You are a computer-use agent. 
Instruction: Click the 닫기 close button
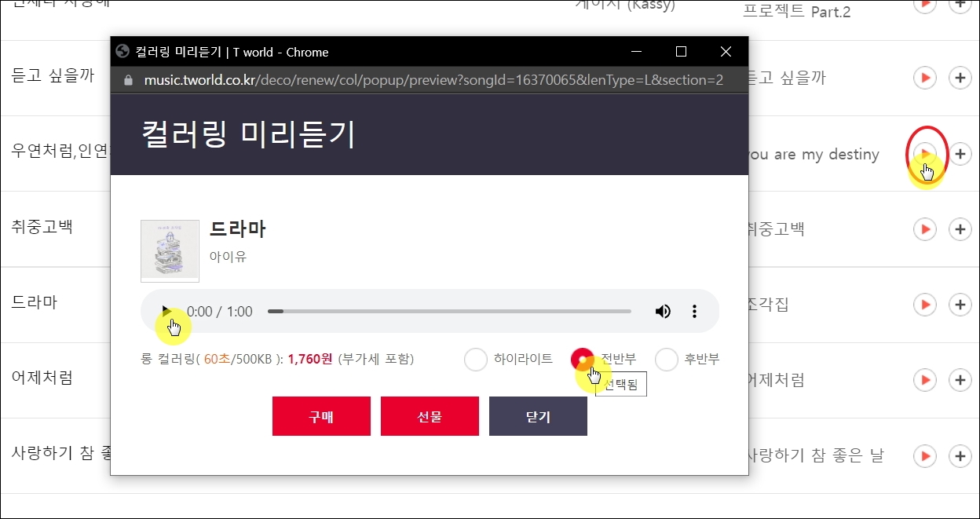coord(538,416)
